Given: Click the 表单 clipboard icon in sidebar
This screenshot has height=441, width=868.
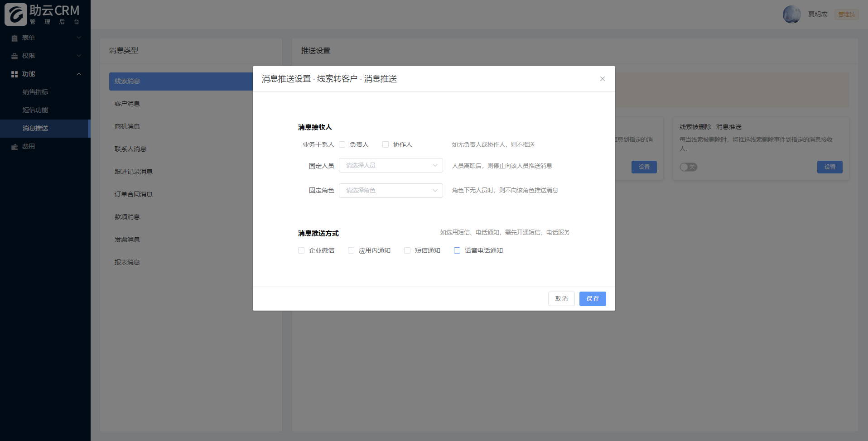Looking at the screenshot, I should tap(14, 38).
